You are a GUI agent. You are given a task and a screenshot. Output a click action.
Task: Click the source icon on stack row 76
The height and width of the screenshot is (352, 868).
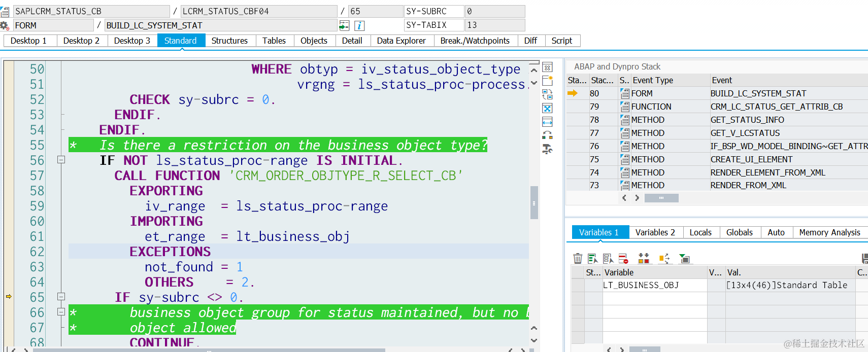[x=625, y=146]
